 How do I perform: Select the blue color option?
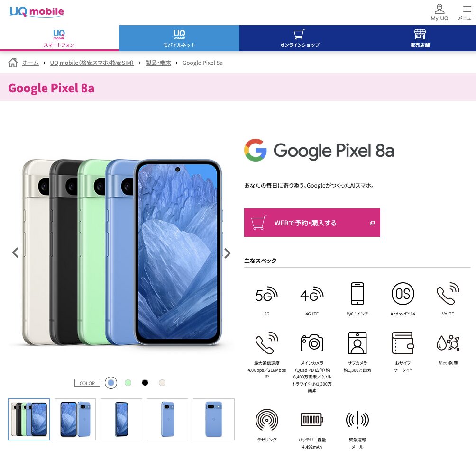(111, 383)
